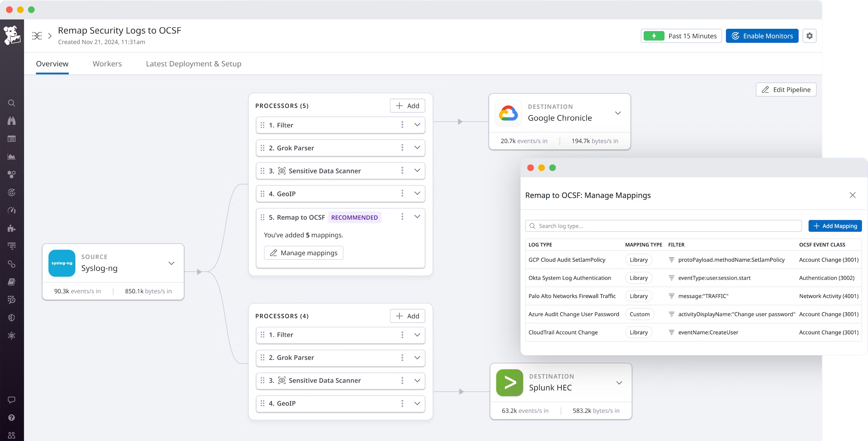Screen dimensions: 868x441
Task: Open the binoculars icon in sidebar
Action: pyautogui.click(x=12, y=121)
